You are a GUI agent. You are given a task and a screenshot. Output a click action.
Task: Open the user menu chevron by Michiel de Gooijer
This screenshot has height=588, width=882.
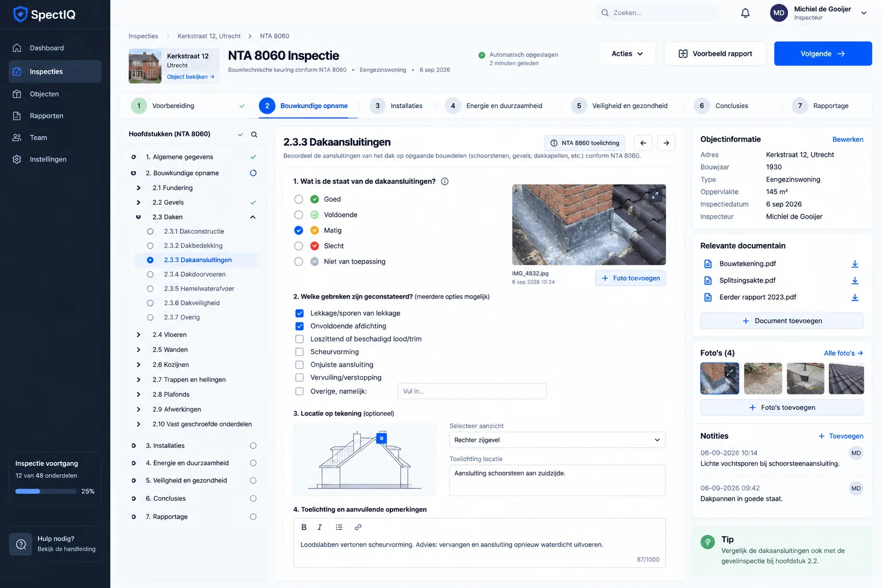tap(864, 13)
